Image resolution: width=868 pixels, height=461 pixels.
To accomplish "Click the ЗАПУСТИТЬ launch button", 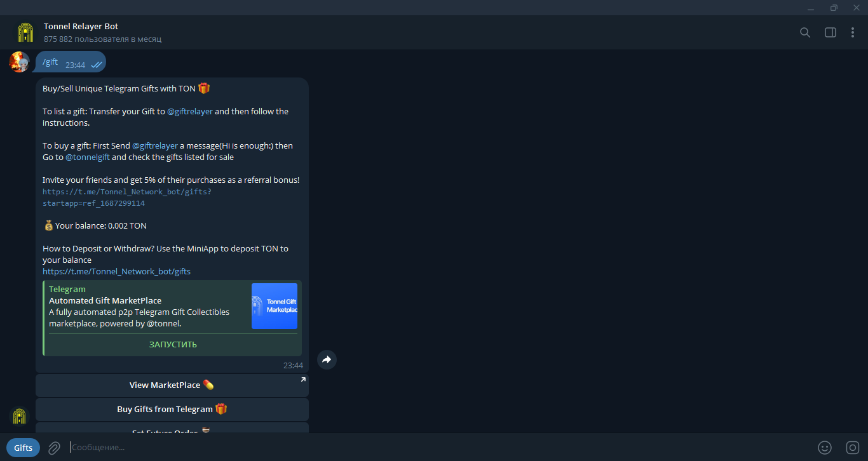I will [x=173, y=345].
